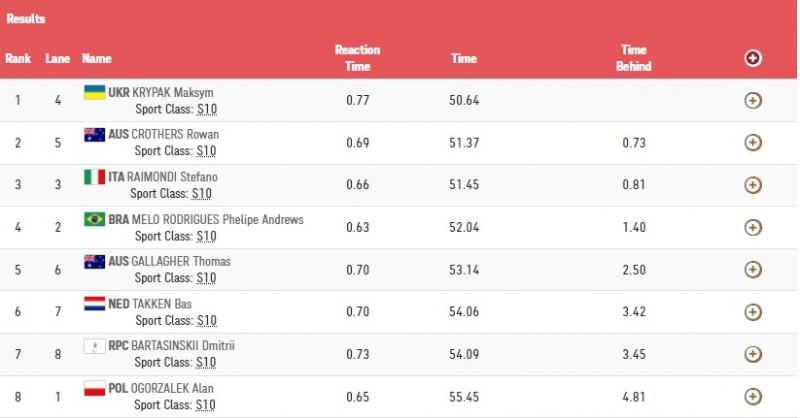Image resolution: width=800 pixels, height=418 pixels.
Task: Expand all rows via header plus icon
Action: (753, 58)
